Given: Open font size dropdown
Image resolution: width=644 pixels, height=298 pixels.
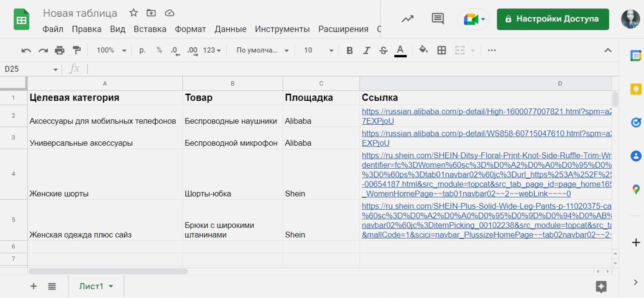Looking at the screenshot, I should (319, 50).
